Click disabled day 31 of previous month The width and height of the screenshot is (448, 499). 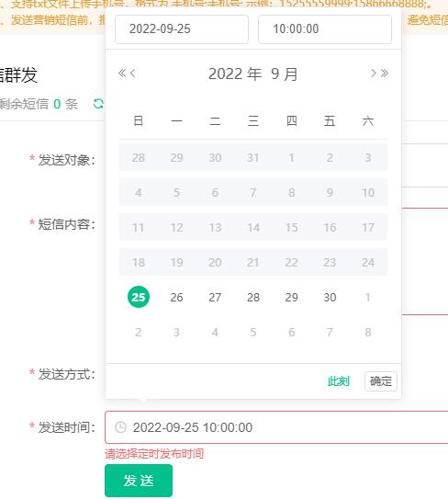[x=253, y=157]
